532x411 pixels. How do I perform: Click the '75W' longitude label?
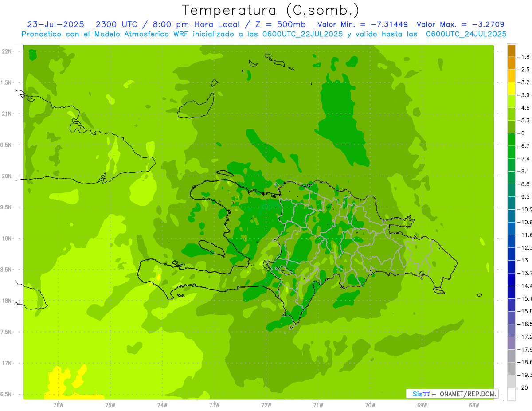110,405
